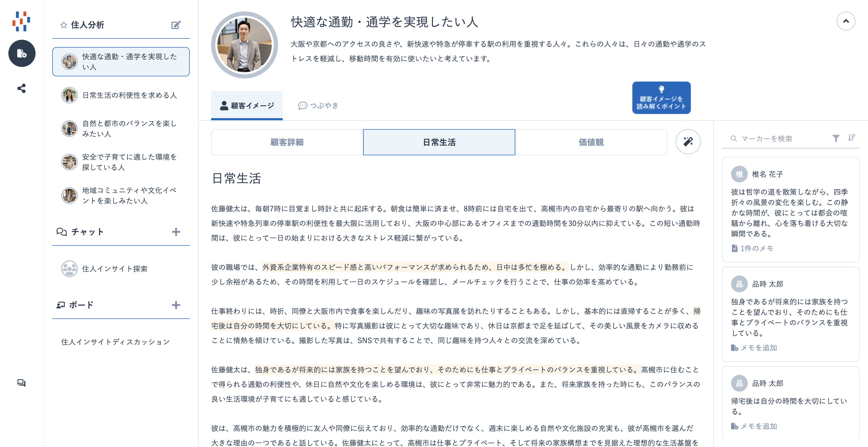868x447 pixels.
Task: Click the sort icon in marker panel
Action: [x=852, y=138]
